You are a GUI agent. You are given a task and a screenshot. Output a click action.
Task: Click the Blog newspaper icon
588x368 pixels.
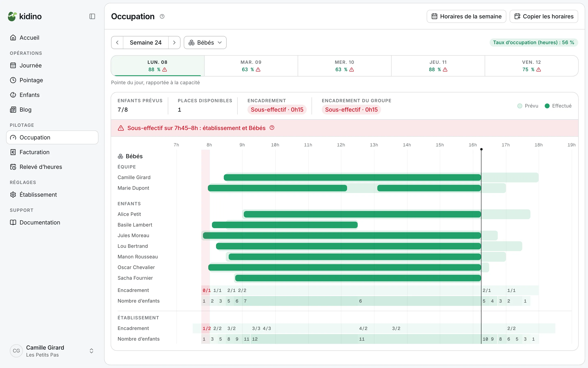[x=13, y=110]
